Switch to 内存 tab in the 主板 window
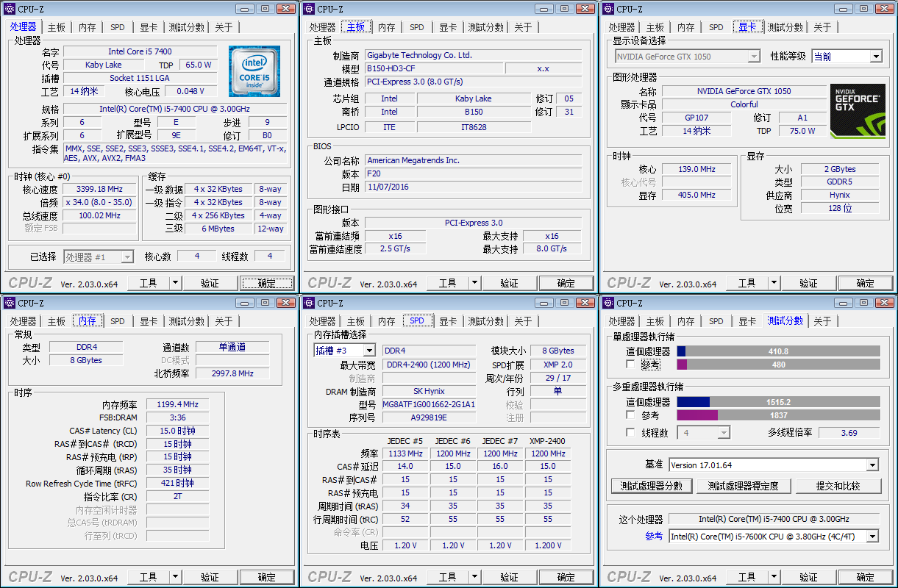The width and height of the screenshot is (898, 588). [387, 27]
